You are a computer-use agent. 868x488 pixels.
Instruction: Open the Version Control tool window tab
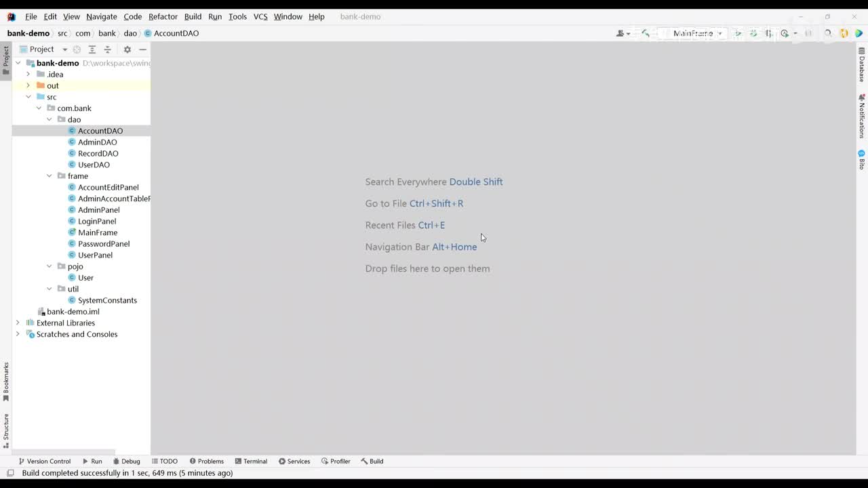click(x=45, y=461)
